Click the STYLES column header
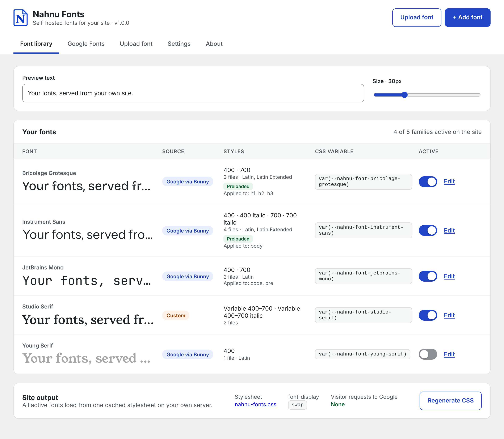The width and height of the screenshot is (504, 439). click(234, 151)
